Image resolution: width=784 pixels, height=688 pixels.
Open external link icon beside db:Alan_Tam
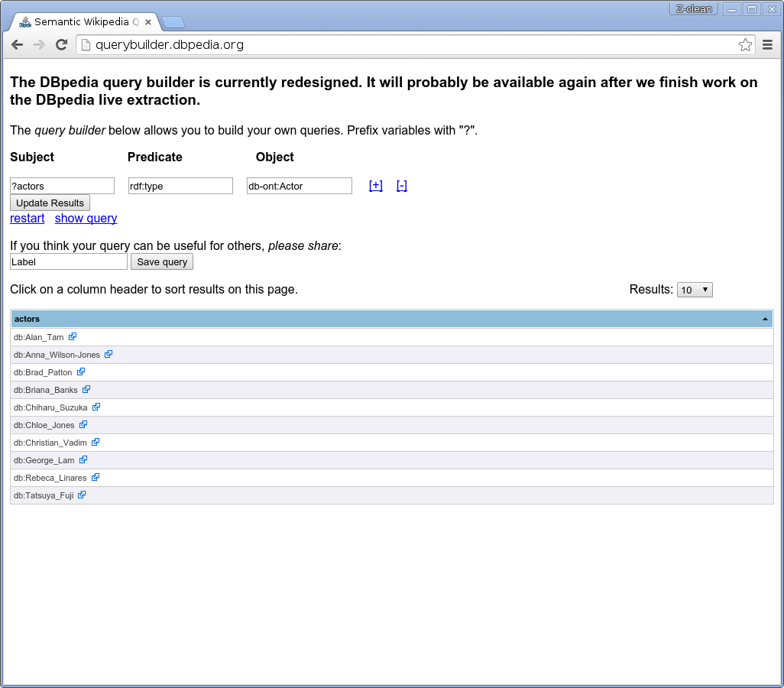click(73, 336)
